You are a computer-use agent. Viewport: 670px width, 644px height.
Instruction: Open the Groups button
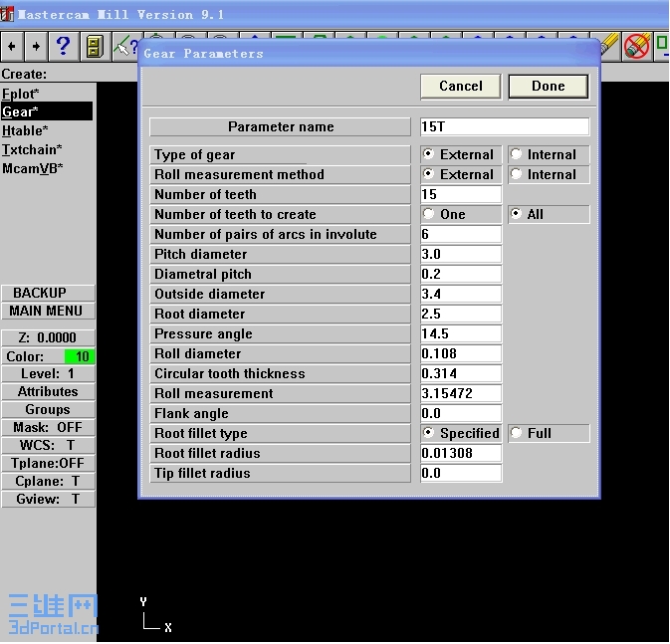click(48, 410)
